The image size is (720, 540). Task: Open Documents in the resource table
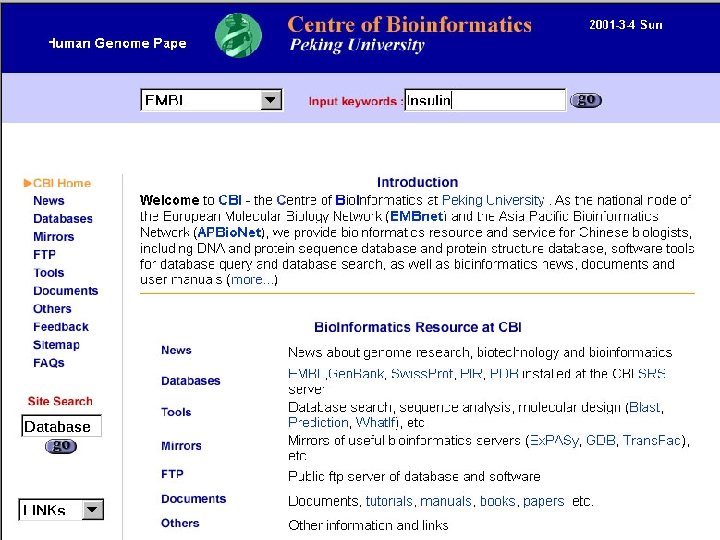[x=193, y=499]
